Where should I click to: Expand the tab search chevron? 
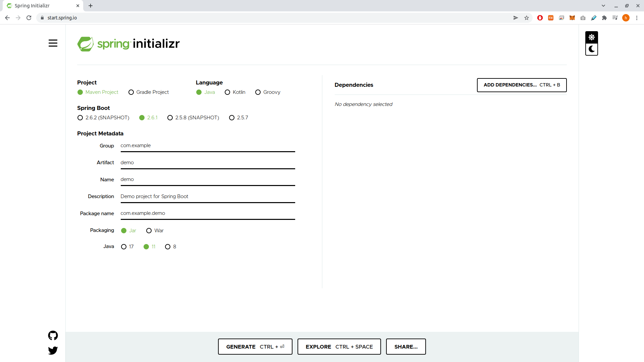tap(603, 6)
